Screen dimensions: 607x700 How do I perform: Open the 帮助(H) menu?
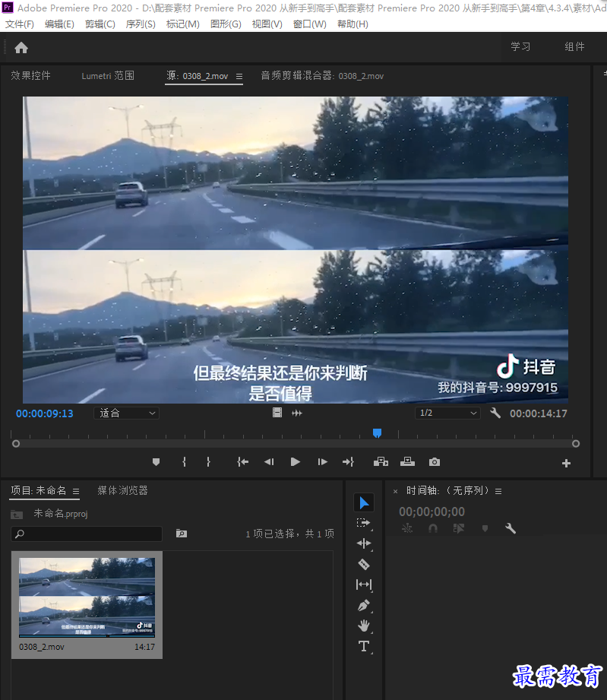click(353, 24)
